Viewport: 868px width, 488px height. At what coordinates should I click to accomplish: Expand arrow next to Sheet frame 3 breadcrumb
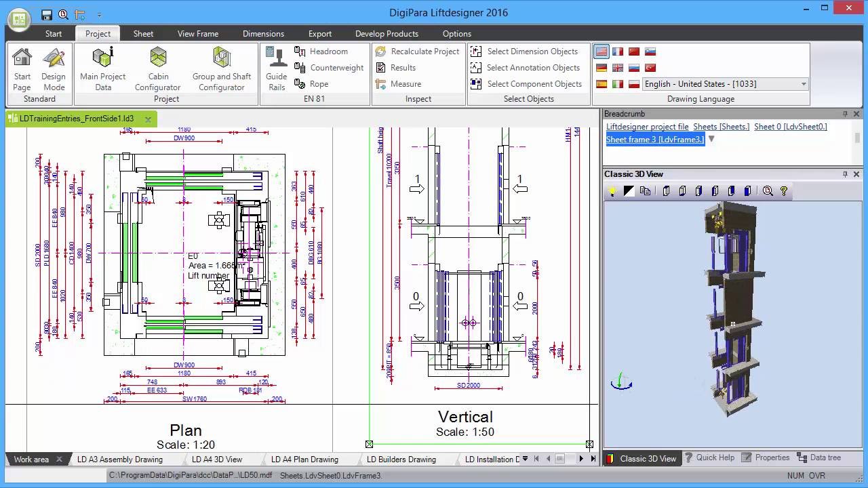(711, 139)
